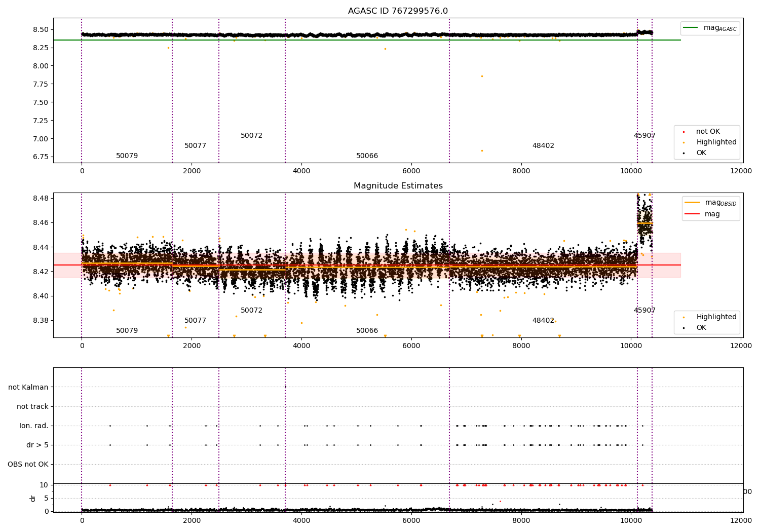Click the lowest orange outlier point in top plot
This screenshot has height=532, width=760.
[x=482, y=150]
